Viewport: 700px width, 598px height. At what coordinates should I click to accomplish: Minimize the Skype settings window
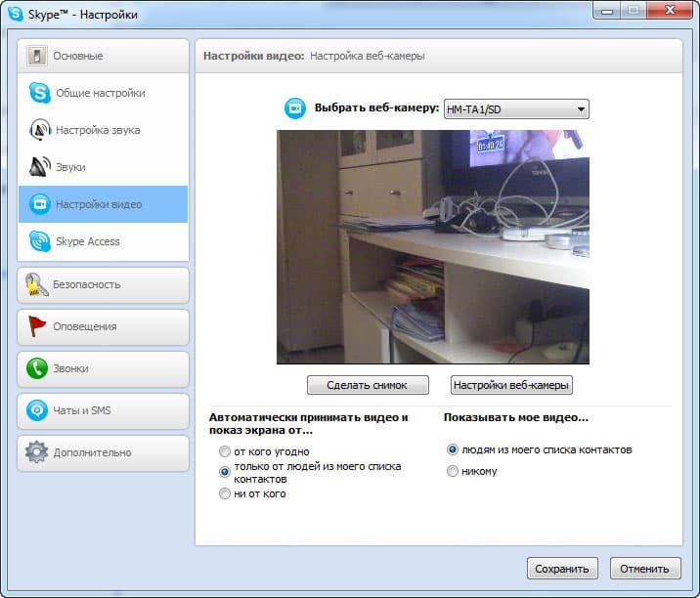(x=607, y=11)
